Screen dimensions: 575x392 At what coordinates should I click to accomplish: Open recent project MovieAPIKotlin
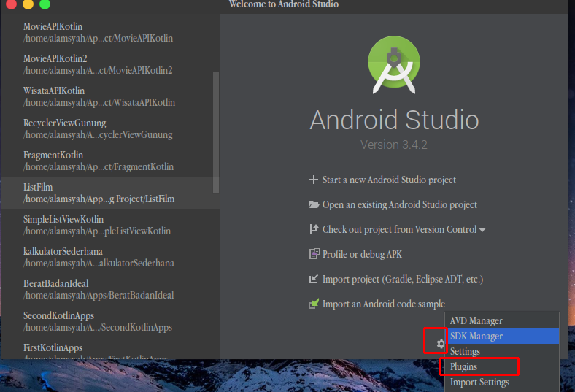click(110, 32)
